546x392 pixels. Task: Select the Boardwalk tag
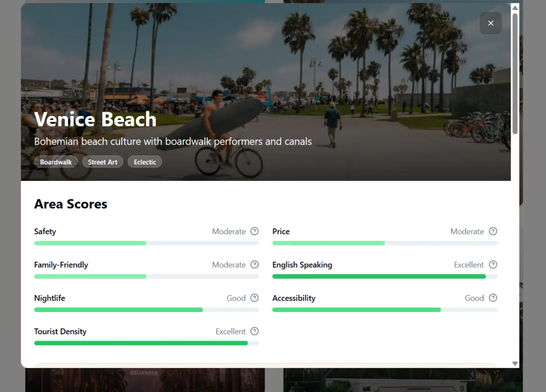[56, 162]
